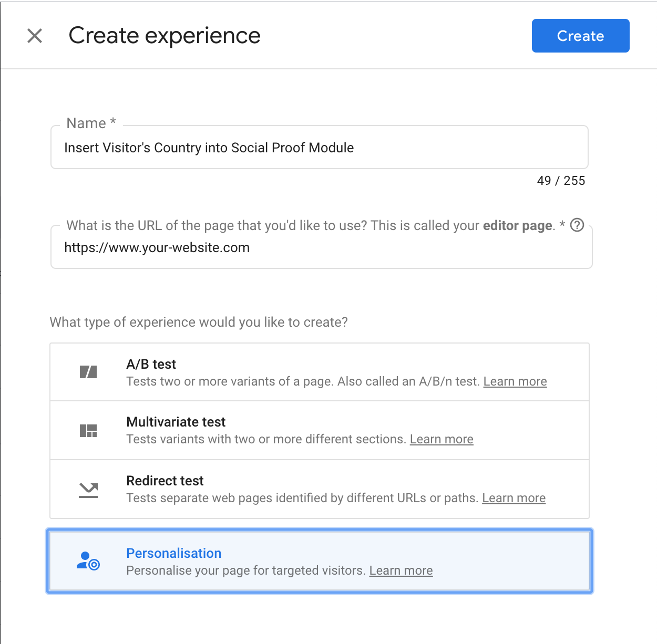Screen dimensions: 657x644
Task: Click the experience Name input field
Action: click(319, 148)
